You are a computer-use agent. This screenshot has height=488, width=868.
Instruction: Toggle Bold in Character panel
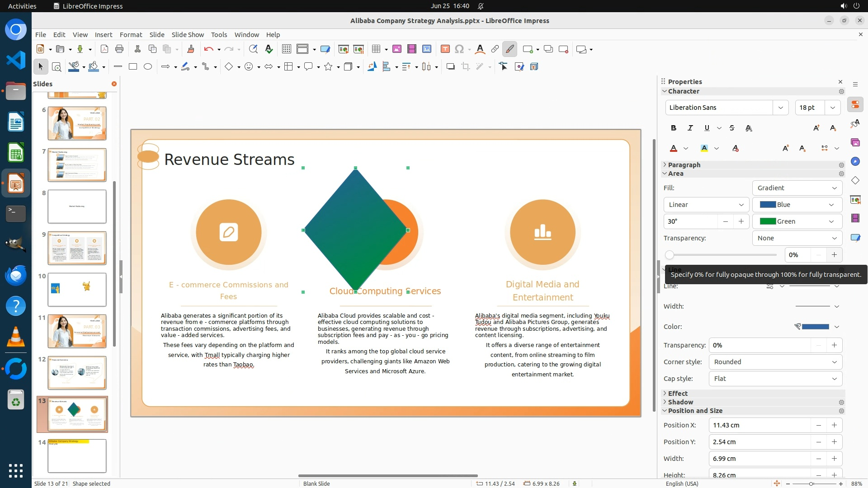[674, 128]
